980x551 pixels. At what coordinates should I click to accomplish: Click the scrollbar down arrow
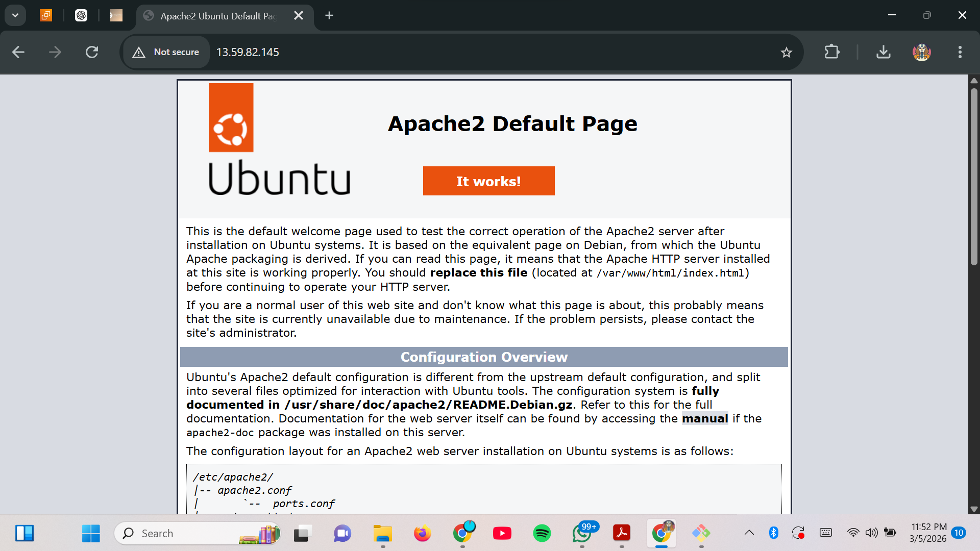[x=974, y=509]
